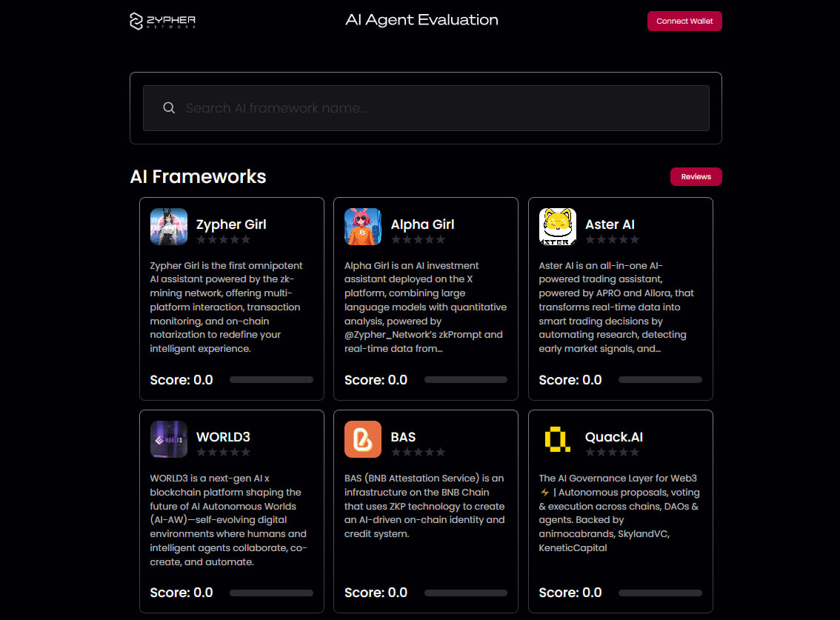Screen dimensions: 840x620
Task: Click Score: 0.0 on Aster AI card
Action: [570, 380]
